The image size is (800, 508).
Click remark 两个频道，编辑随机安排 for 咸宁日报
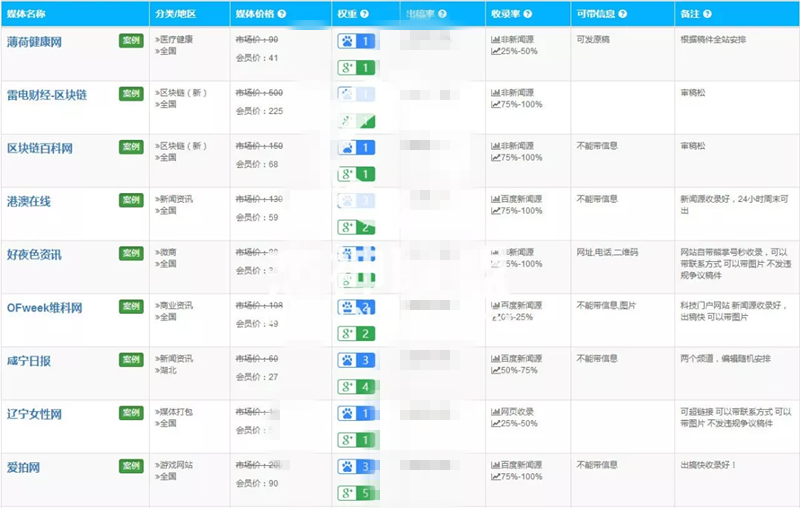(725, 359)
